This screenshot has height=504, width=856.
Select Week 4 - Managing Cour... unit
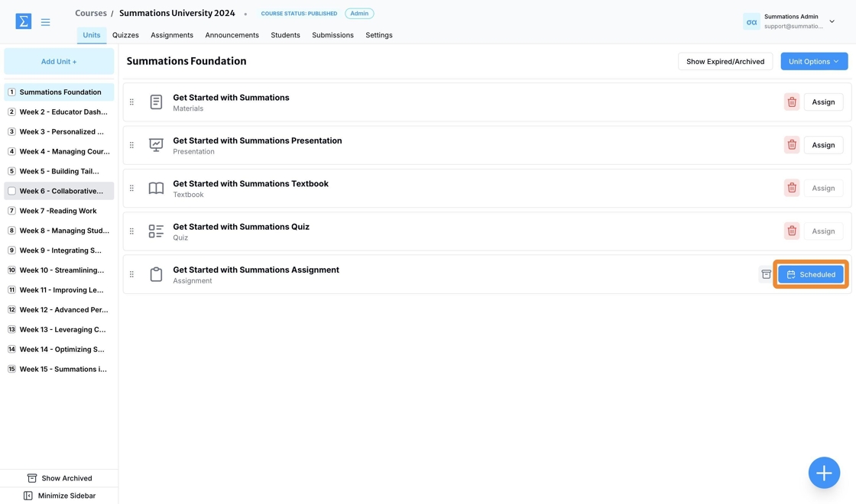[x=59, y=152]
